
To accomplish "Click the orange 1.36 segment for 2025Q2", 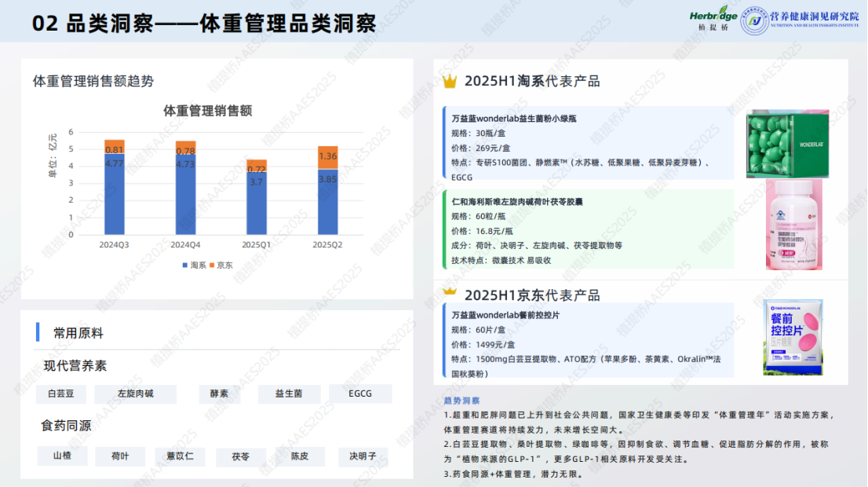I will click(327, 157).
